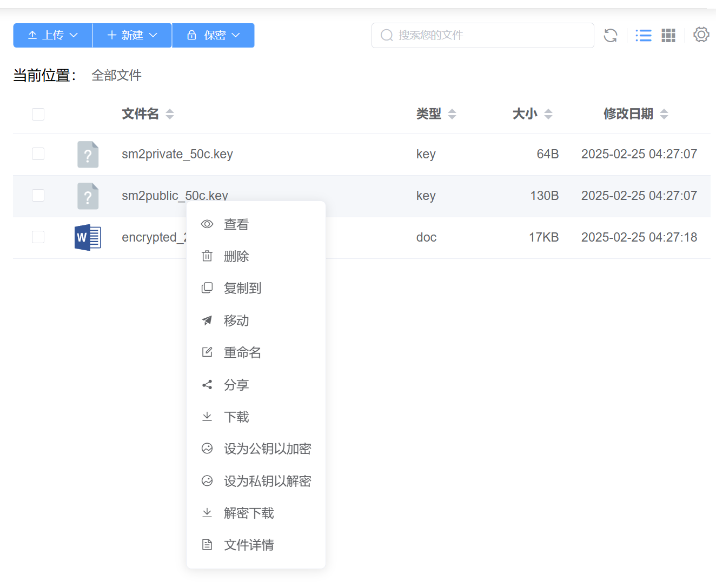Click the copy icon beside 复制到
Viewport: 716px width, 588px height.
pyautogui.click(x=207, y=288)
